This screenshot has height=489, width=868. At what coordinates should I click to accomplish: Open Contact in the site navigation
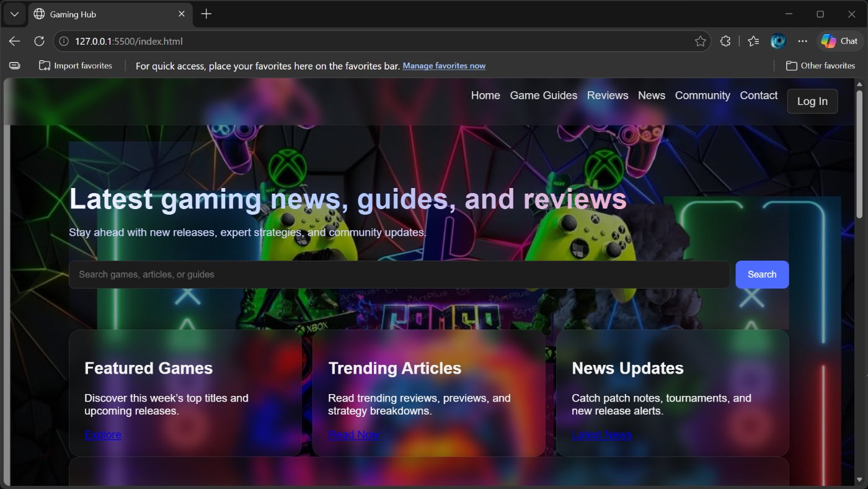coord(759,95)
